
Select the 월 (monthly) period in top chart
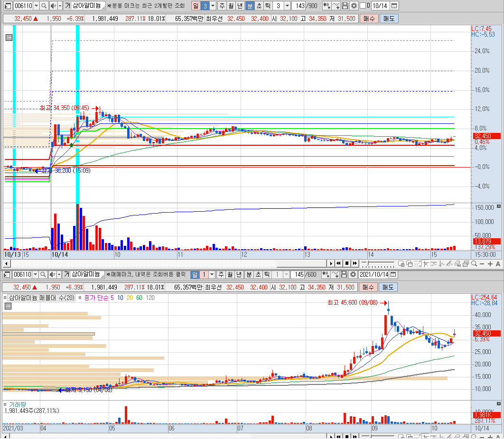tap(231, 6)
